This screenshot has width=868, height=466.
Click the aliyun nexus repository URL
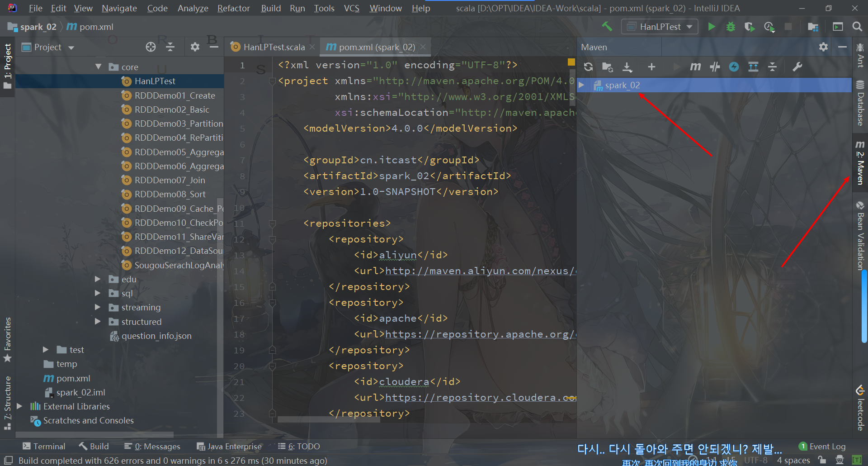click(481, 271)
